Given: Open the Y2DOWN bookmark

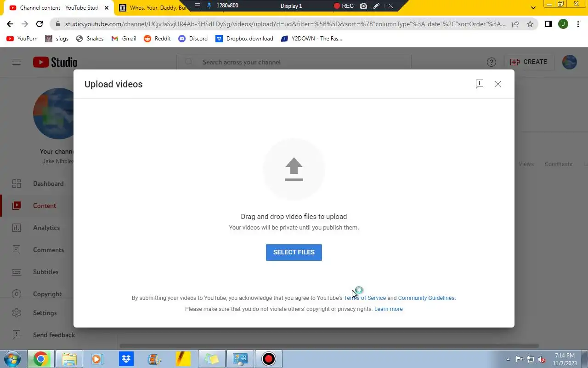Looking at the screenshot, I should coord(311,39).
